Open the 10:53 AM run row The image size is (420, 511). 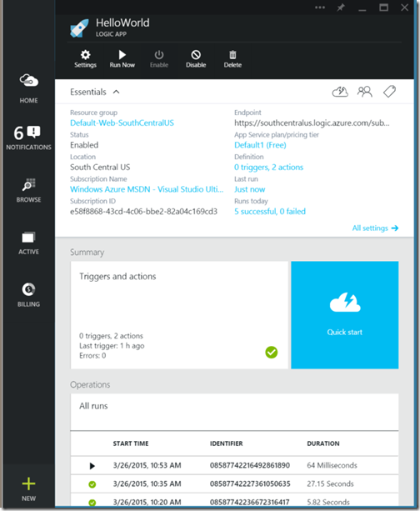(234, 465)
